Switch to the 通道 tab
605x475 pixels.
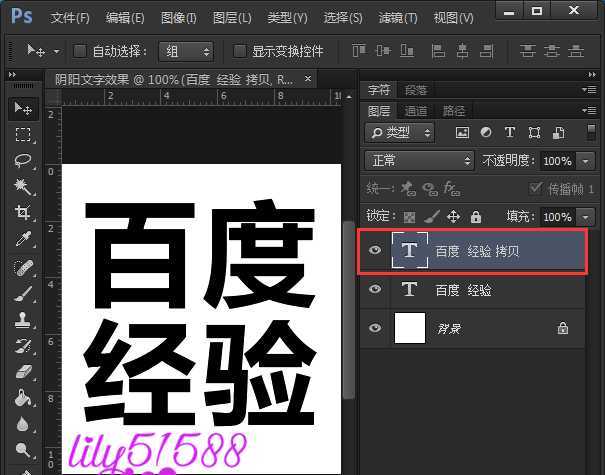416,111
